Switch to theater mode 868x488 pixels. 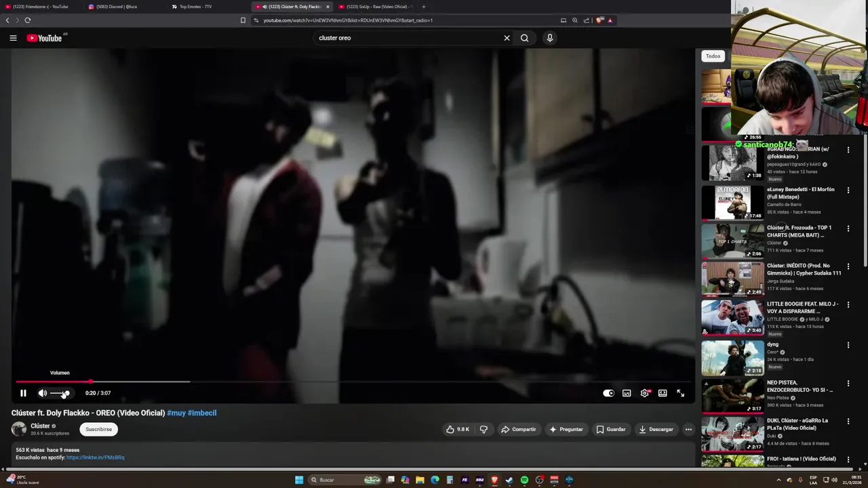pyautogui.click(x=663, y=393)
